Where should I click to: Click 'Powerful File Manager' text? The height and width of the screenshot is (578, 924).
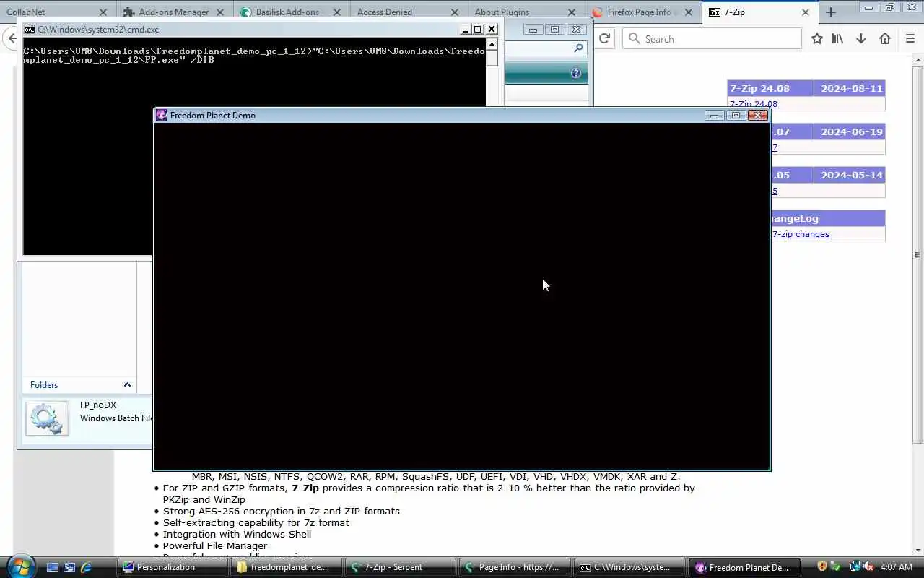click(x=215, y=545)
